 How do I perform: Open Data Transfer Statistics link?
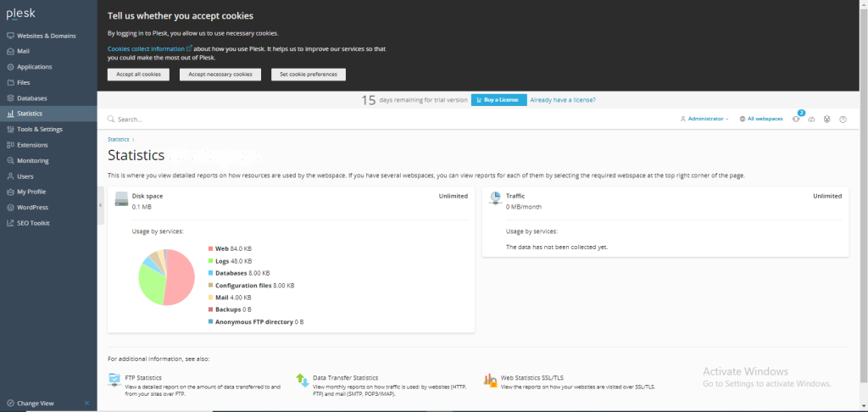pos(346,378)
